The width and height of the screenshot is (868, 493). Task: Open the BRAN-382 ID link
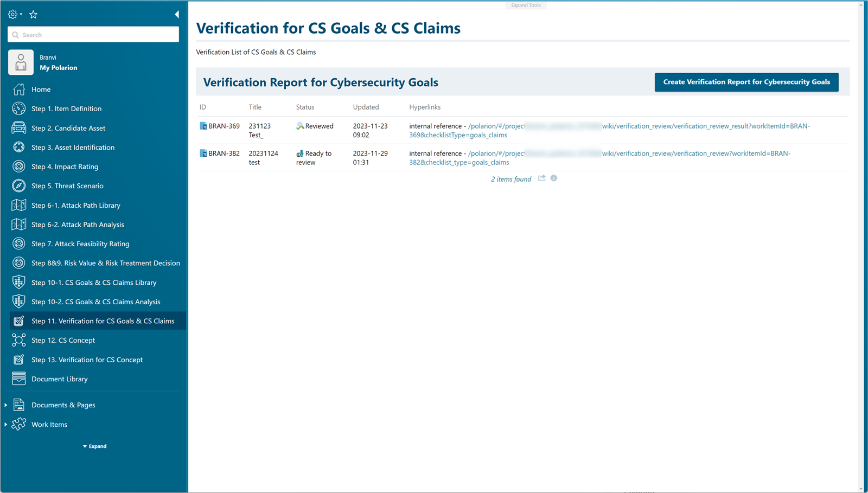click(224, 153)
